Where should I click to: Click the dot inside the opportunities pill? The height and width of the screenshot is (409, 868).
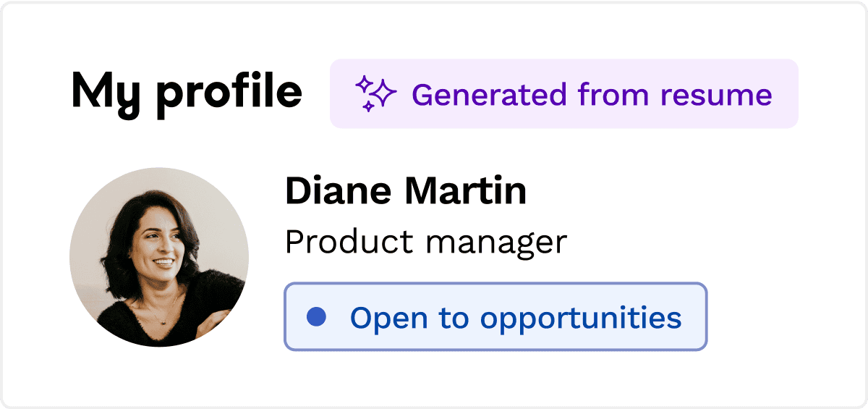tap(316, 317)
